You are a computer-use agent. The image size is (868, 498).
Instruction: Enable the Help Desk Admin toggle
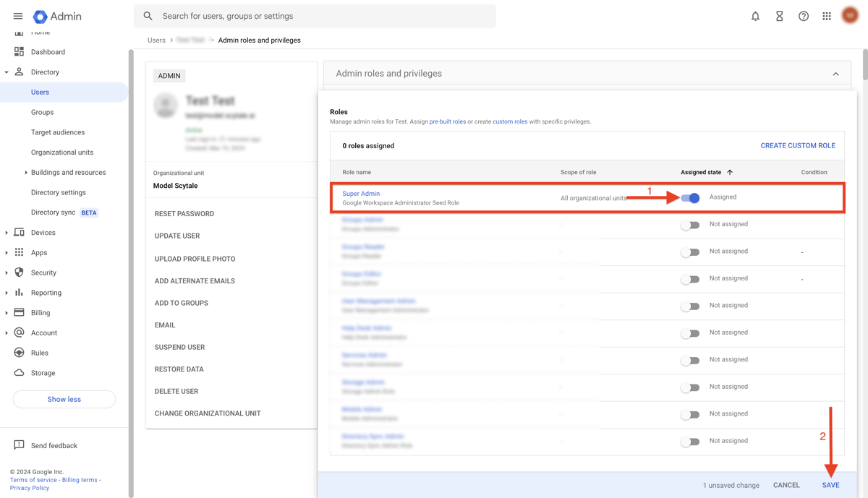(x=689, y=332)
